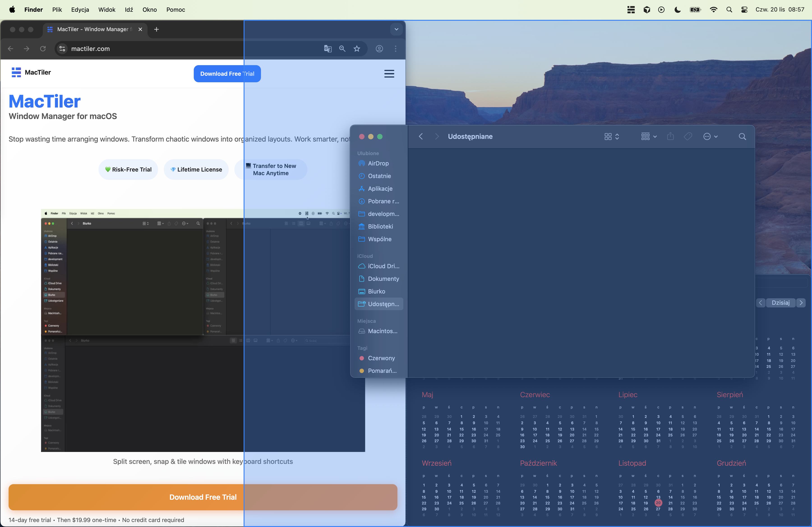Bookmark page with star icon
The width and height of the screenshot is (812, 527).
[357, 49]
